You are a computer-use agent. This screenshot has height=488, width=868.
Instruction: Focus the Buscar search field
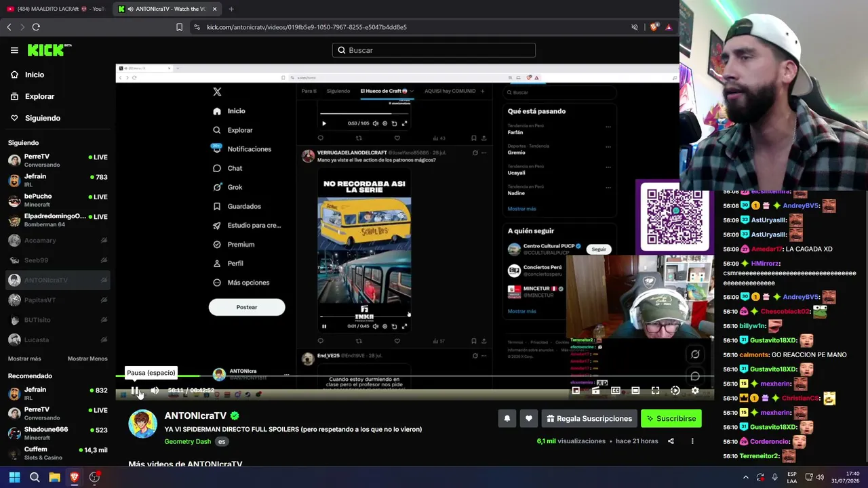[x=434, y=50]
